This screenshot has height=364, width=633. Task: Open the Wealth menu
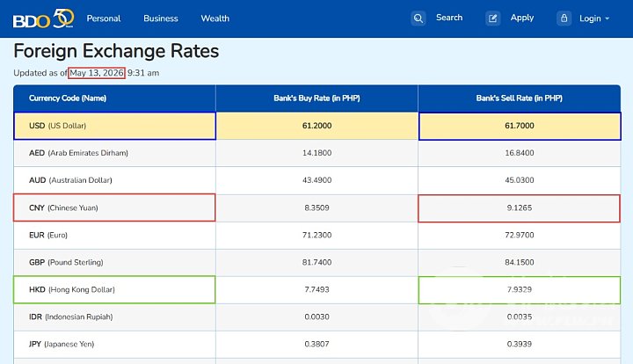click(215, 18)
